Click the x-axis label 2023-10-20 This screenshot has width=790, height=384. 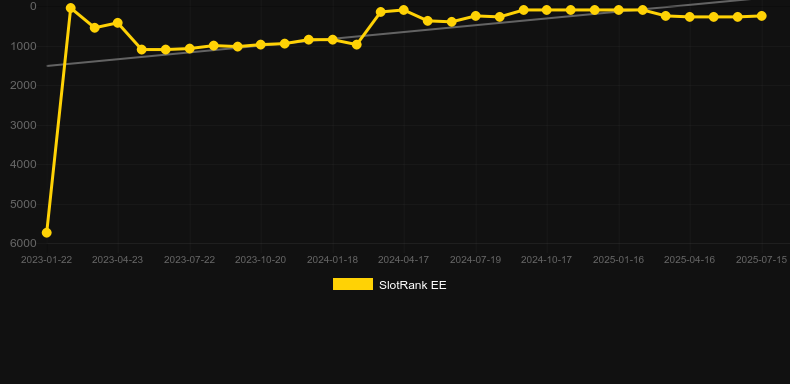coord(260,260)
